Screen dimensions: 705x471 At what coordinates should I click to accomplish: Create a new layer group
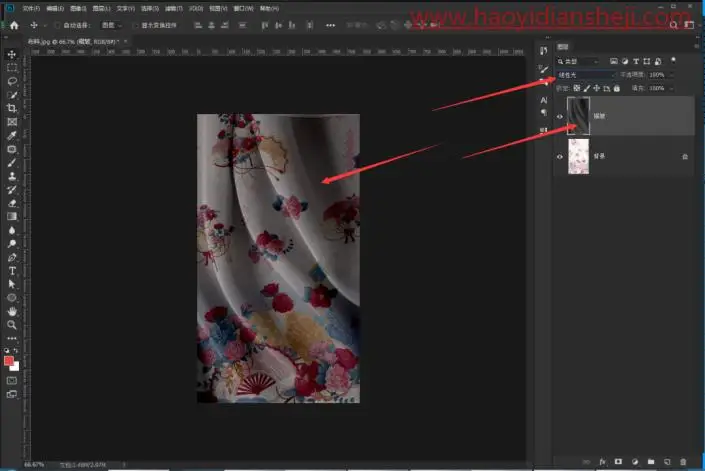pyautogui.click(x=651, y=462)
